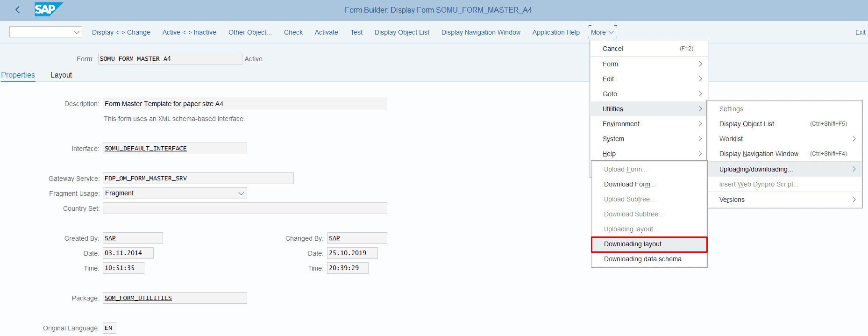Viewport: 868px width, 336px height.
Task: Click created time 10:51:35 field
Action: 123,268
